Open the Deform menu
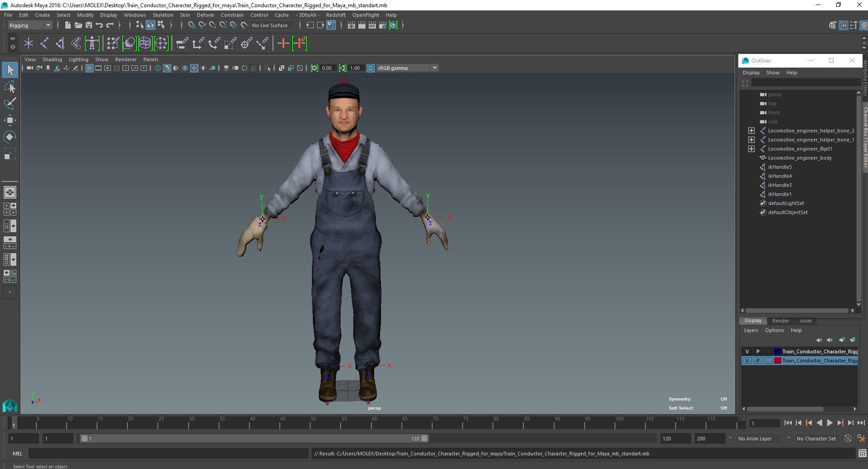 [x=205, y=15]
